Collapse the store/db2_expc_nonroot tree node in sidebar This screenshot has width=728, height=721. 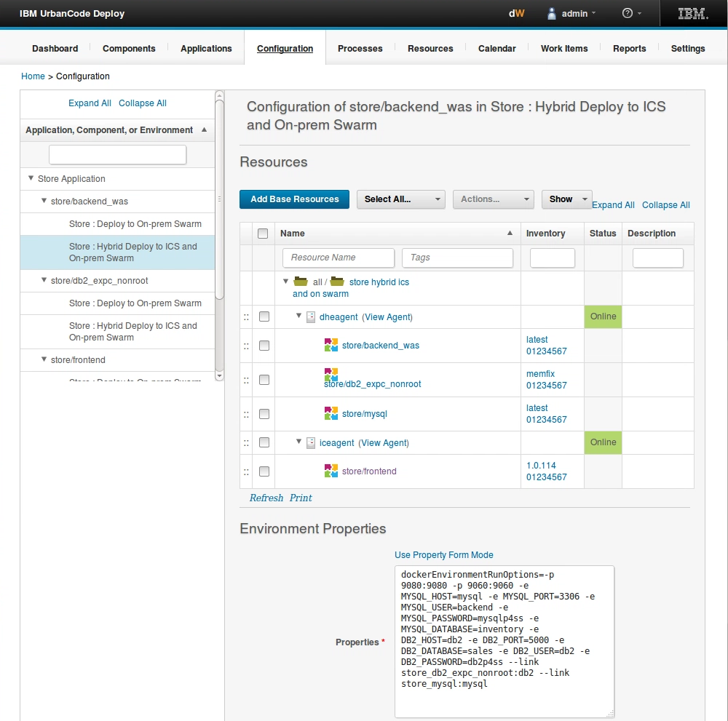click(x=44, y=280)
